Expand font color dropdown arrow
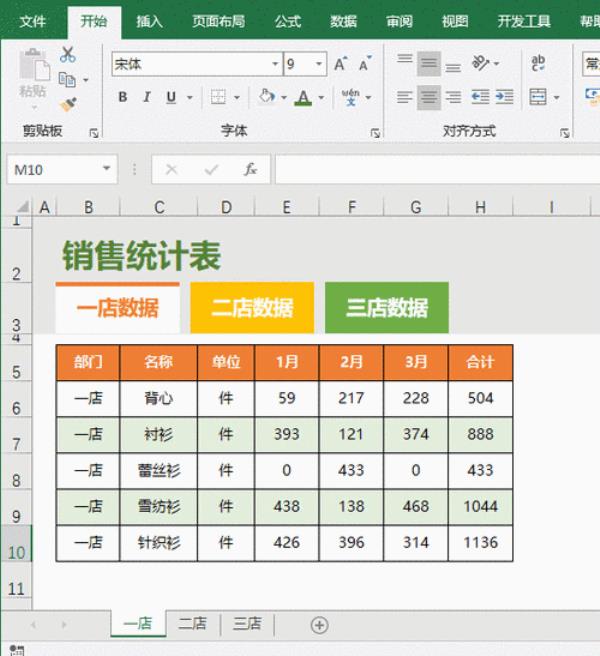This screenshot has height=656, width=600. pyautogui.click(x=321, y=97)
